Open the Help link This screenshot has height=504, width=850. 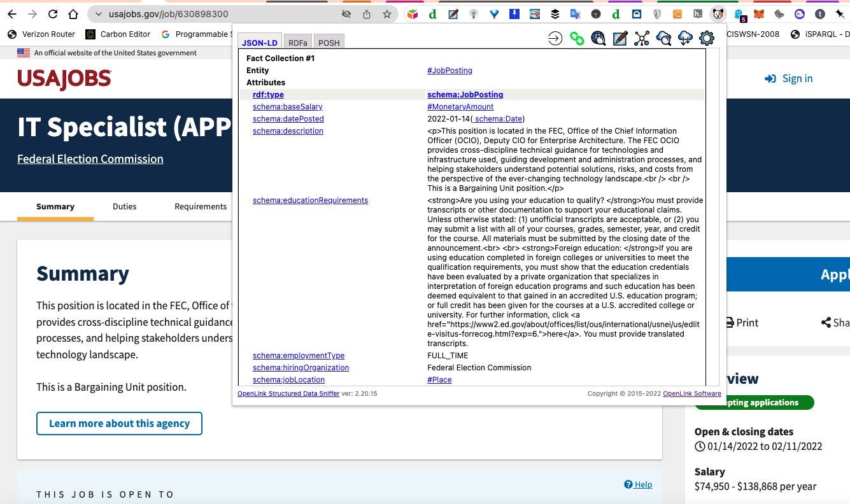click(638, 484)
